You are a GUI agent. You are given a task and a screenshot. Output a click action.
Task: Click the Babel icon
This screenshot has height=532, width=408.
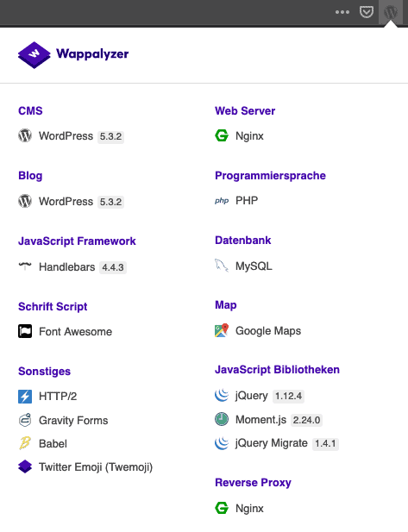click(25, 443)
